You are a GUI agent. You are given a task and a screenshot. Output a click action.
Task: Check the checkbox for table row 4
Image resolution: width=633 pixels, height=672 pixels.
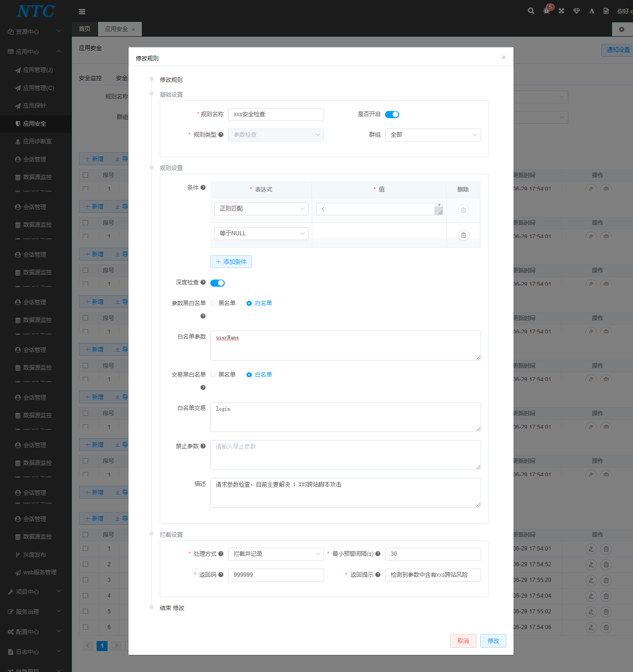click(x=86, y=595)
